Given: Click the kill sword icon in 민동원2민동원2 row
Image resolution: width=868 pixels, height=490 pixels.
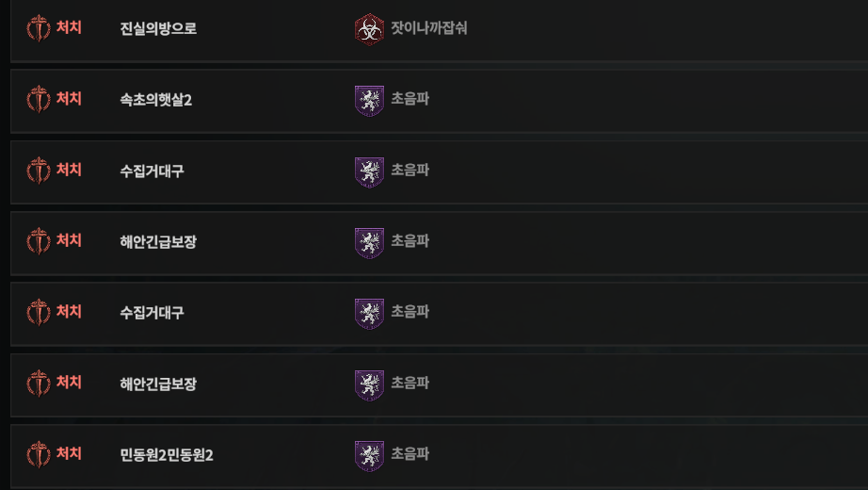Looking at the screenshot, I should (x=39, y=454).
